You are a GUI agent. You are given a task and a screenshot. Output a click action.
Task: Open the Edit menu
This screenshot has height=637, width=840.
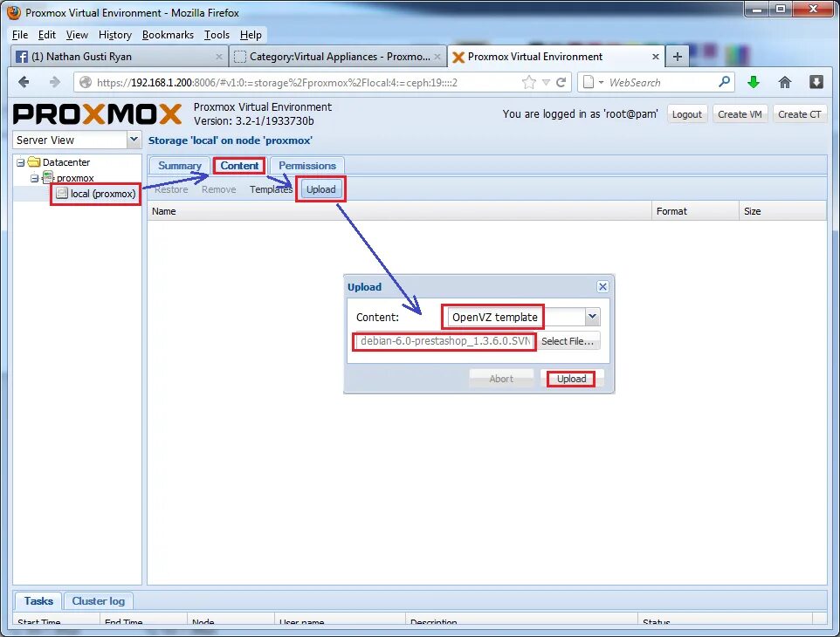(x=46, y=35)
